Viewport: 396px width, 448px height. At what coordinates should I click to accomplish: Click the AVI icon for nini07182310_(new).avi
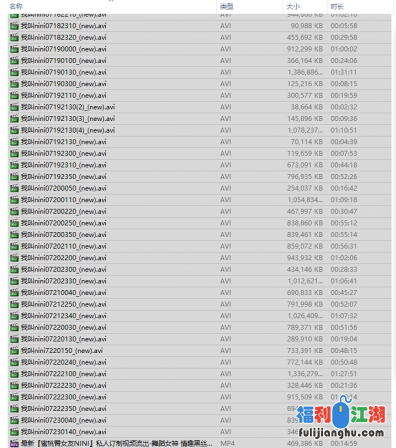14,26
